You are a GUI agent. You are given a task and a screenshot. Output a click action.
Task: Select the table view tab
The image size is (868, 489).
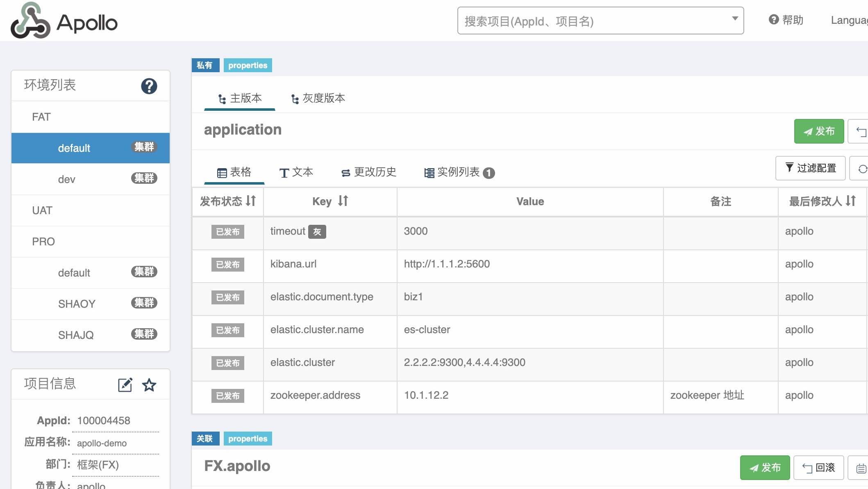pyautogui.click(x=234, y=172)
